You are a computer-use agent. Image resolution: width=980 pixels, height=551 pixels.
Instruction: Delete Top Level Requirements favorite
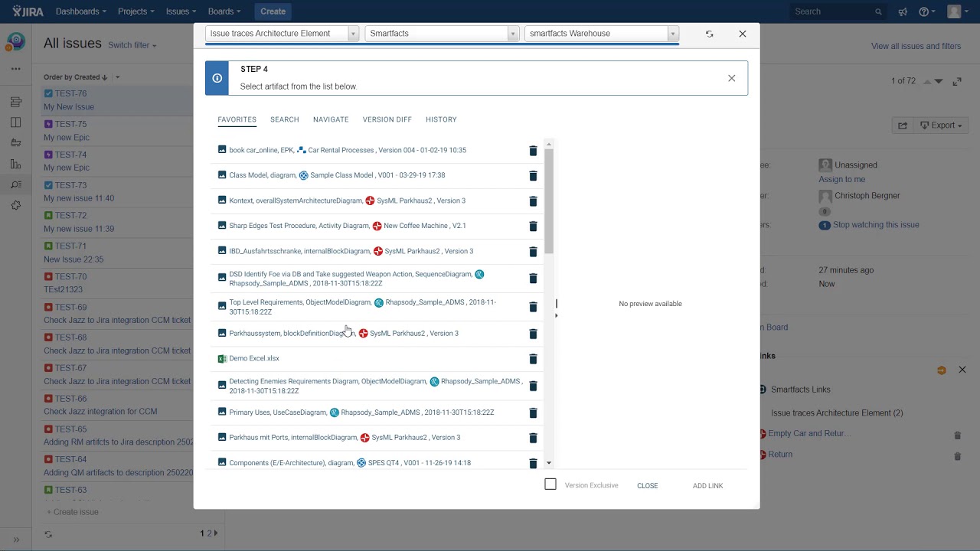pyautogui.click(x=533, y=307)
